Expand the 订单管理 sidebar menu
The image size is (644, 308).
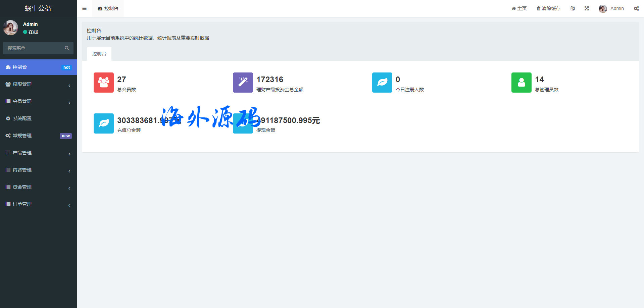pos(38,204)
